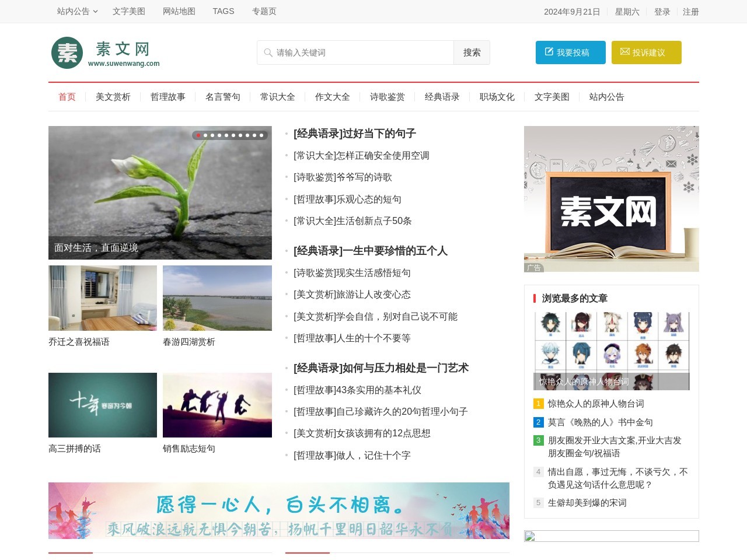Click the 登录 link

[662, 12]
